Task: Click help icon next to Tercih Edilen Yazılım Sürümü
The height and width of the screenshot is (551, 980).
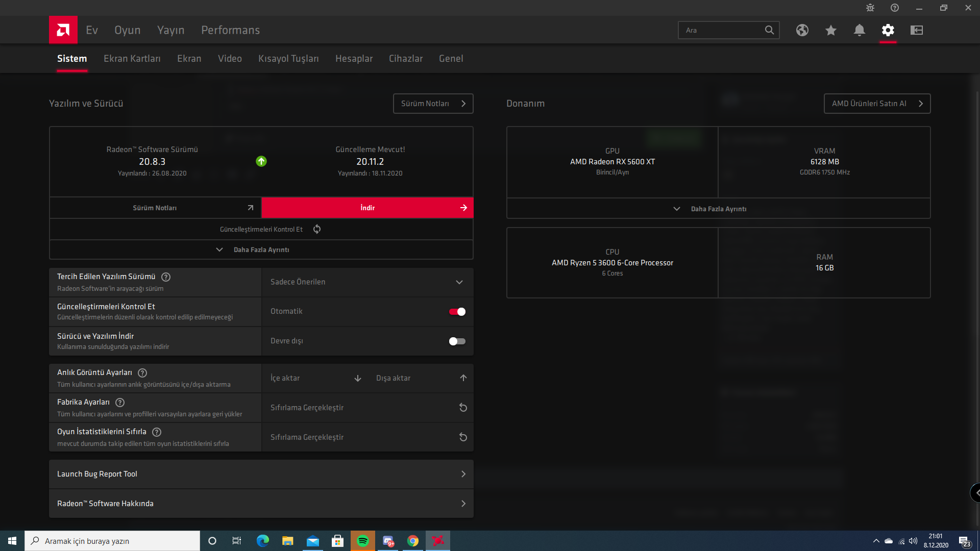Action: pyautogui.click(x=166, y=277)
